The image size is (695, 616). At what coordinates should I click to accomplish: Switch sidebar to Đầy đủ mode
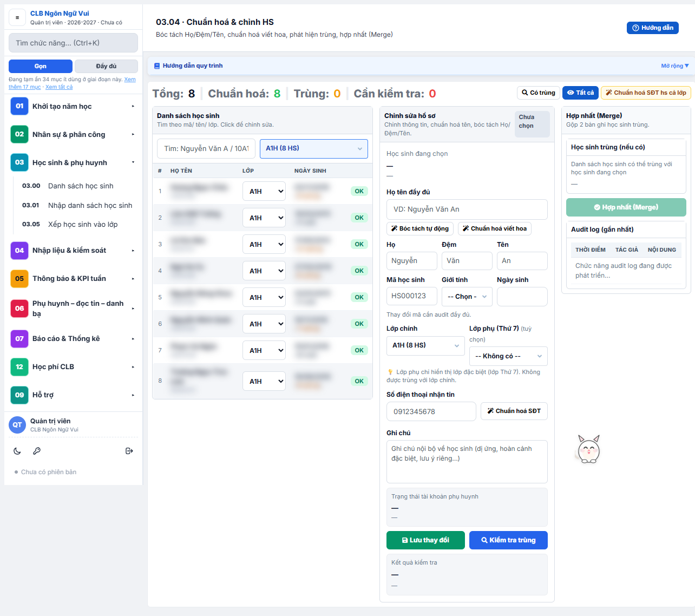[x=106, y=66]
